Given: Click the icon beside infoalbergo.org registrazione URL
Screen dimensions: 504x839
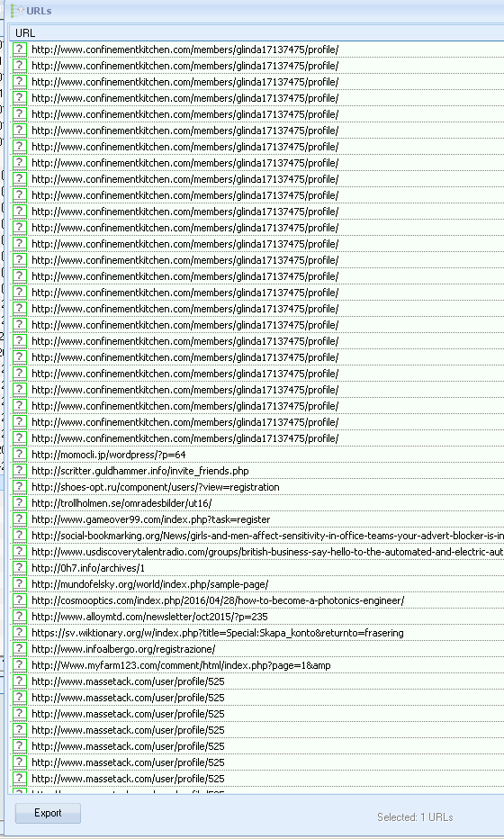Looking at the screenshot, I should [x=20, y=648].
